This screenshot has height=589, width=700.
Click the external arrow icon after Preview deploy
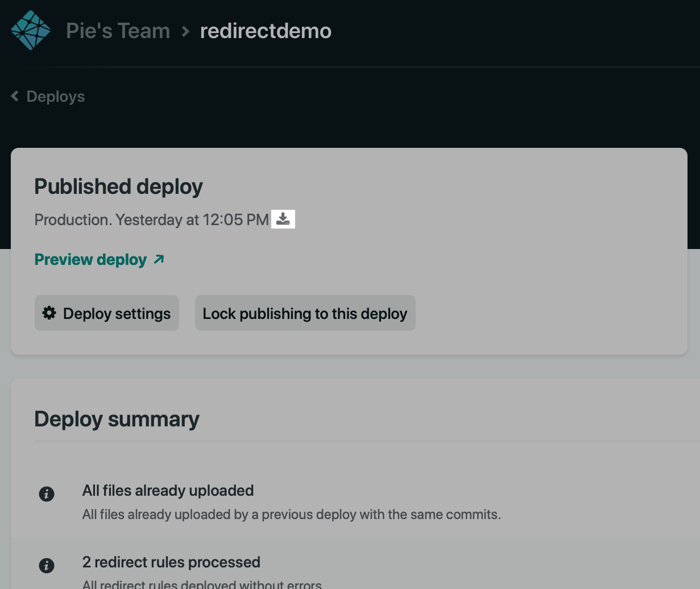(159, 259)
